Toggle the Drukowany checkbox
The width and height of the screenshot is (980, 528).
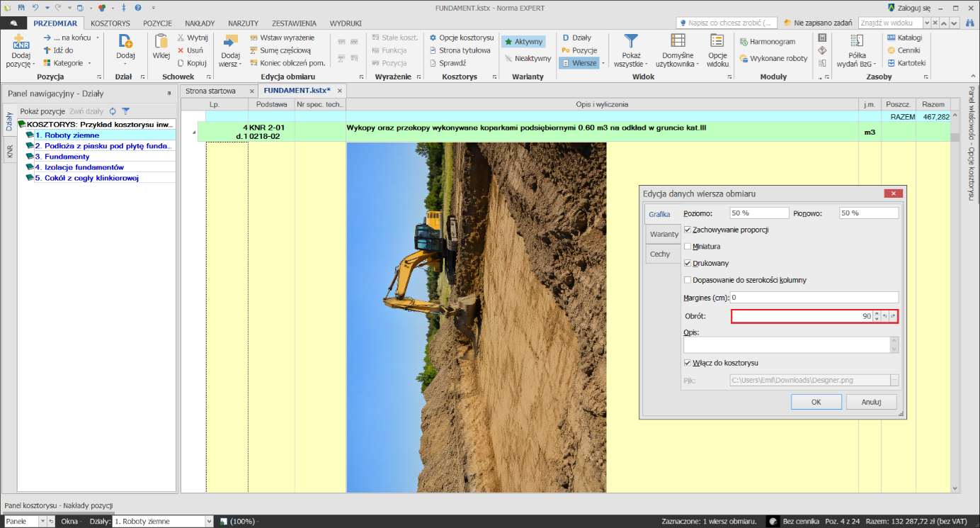tap(688, 263)
